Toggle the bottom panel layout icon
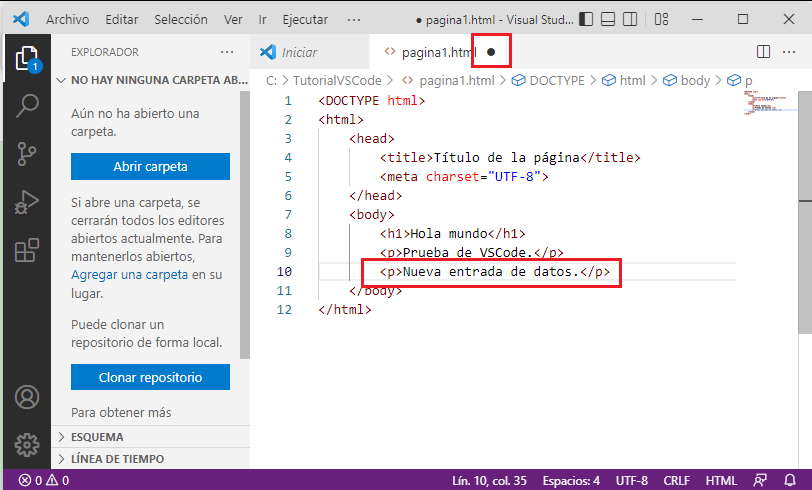 607,19
